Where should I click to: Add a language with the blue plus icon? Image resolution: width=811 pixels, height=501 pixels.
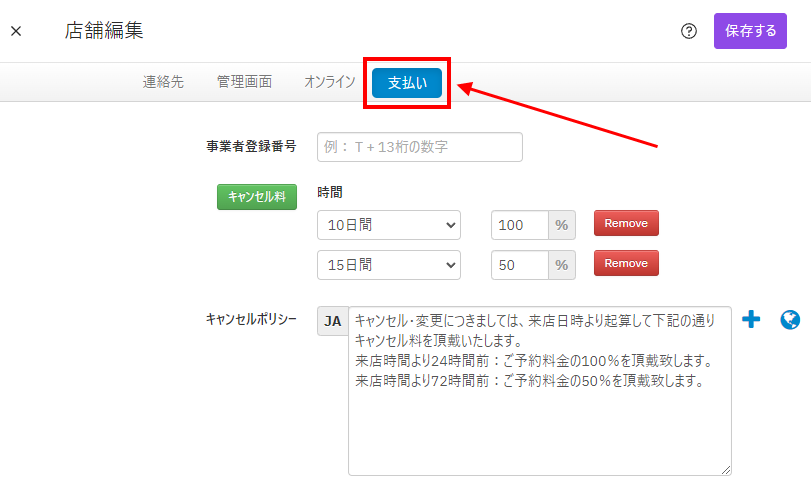[752, 320]
